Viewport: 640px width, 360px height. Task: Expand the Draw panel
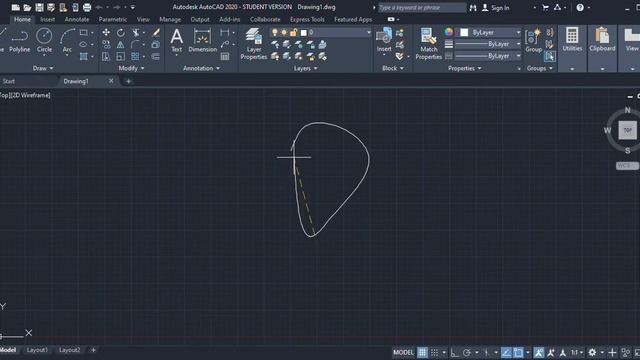tap(42, 68)
